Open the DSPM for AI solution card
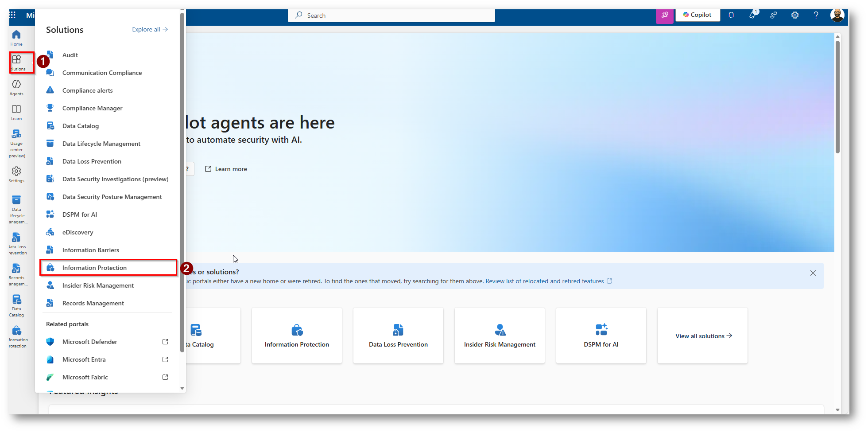868x433 pixels. coord(601,335)
